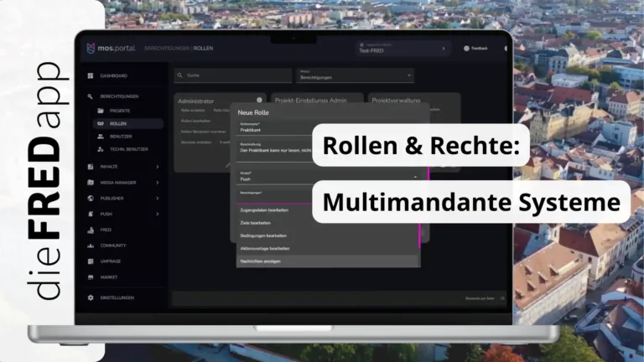This screenshot has width=644, height=362.
Task: Click the Beschreibung text field
Action: [274, 152]
